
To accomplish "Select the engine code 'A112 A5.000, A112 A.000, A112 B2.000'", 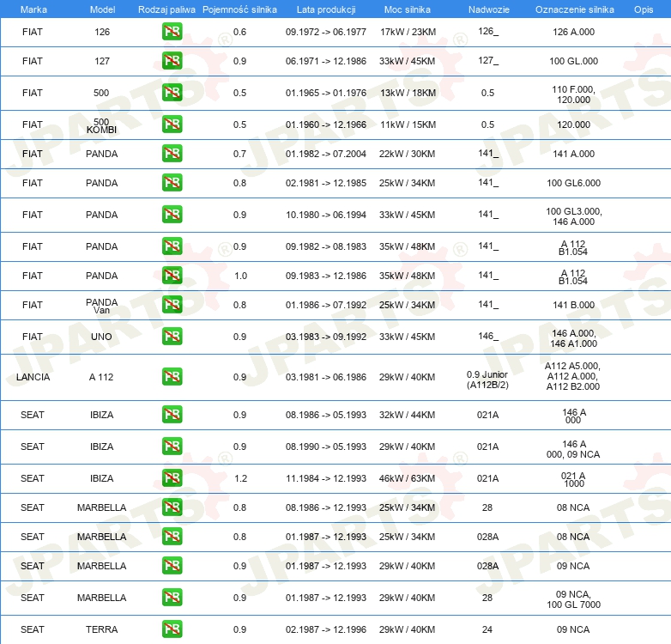I will 572,376.
